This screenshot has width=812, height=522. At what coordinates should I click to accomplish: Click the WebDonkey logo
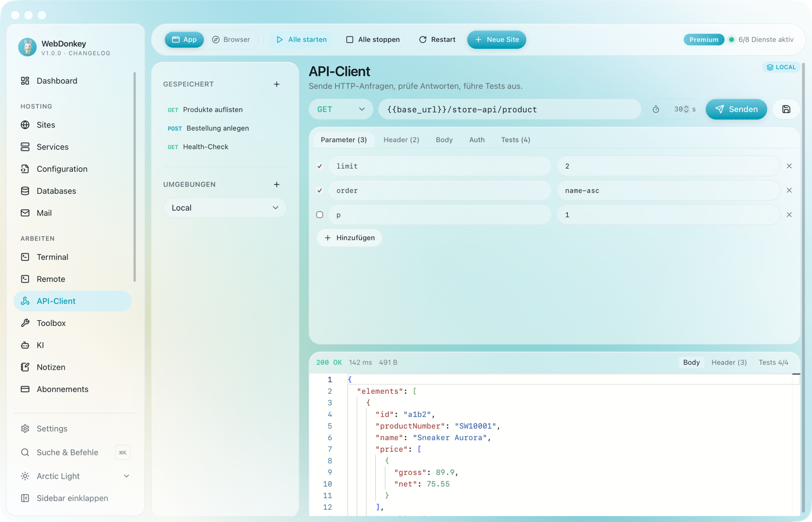(x=27, y=47)
